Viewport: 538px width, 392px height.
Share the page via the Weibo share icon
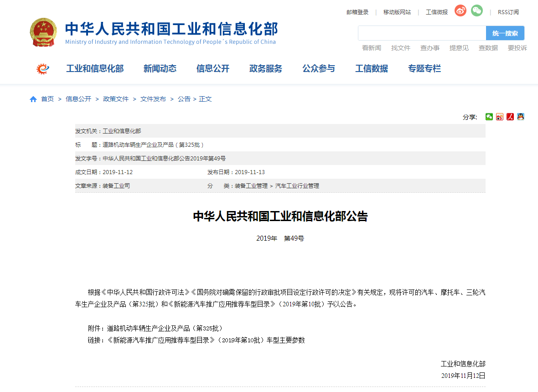tap(500, 117)
